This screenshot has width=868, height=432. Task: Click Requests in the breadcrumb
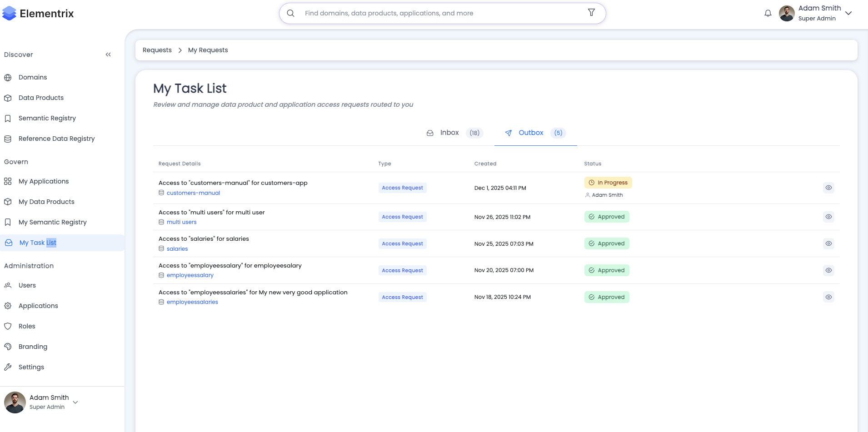(x=157, y=50)
